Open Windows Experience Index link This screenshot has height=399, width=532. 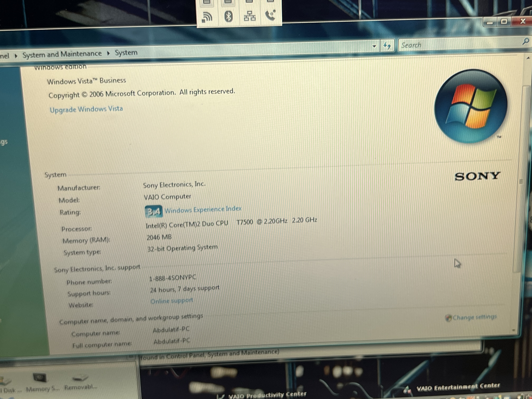[x=203, y=210]
